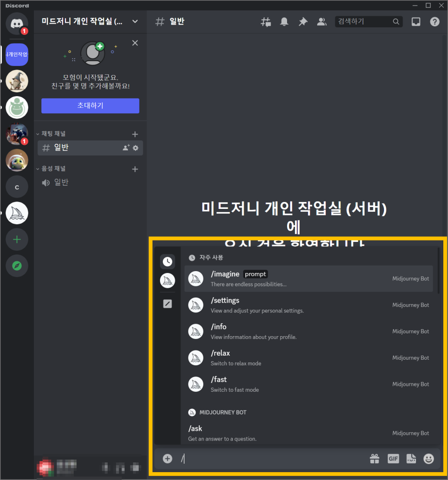Select Midjourney Bot commands tab
The height and width of the screenshot is (480, 448).
coord(167,280)
